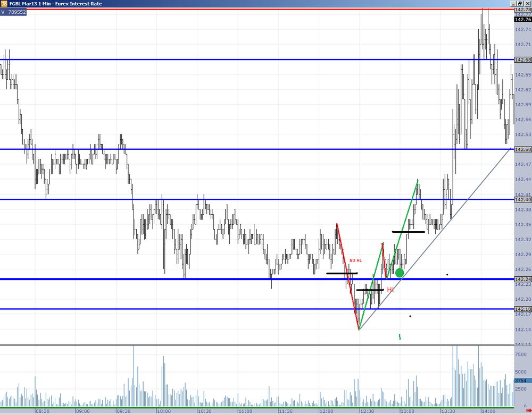Select the green circle marker near 142.26
Screen dimensions: 532x415
tap(400, 273)
